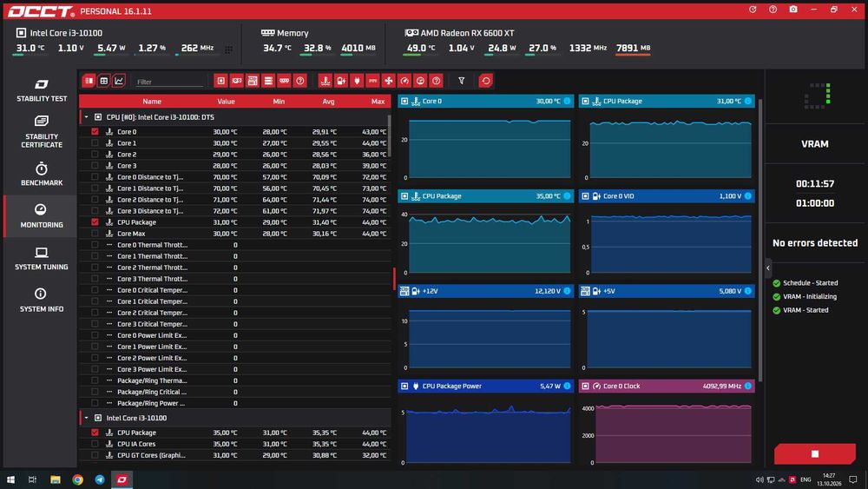Switch to the graphs-only view icon
The width and height of the screenshot is (868, 489).
[x=118, y=81]
